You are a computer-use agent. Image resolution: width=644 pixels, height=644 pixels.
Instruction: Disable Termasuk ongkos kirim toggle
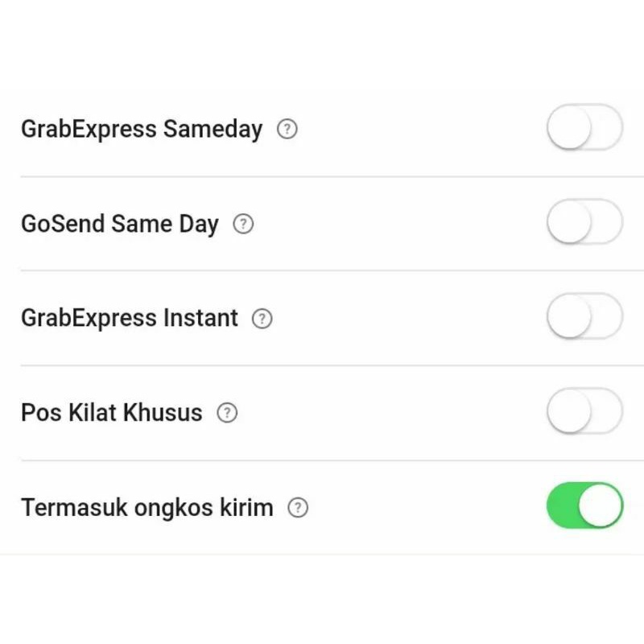point(584,506)
